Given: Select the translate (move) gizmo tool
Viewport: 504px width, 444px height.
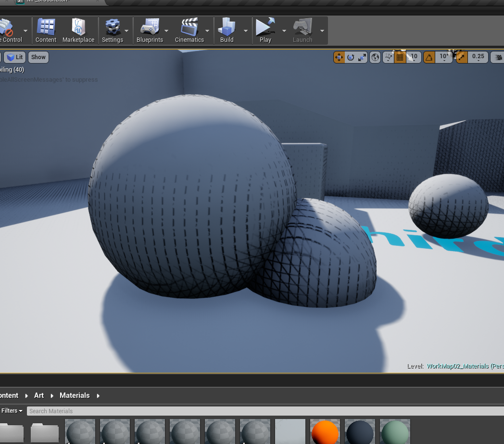Looking at the screenshot, I should click(x=339, y=57).
